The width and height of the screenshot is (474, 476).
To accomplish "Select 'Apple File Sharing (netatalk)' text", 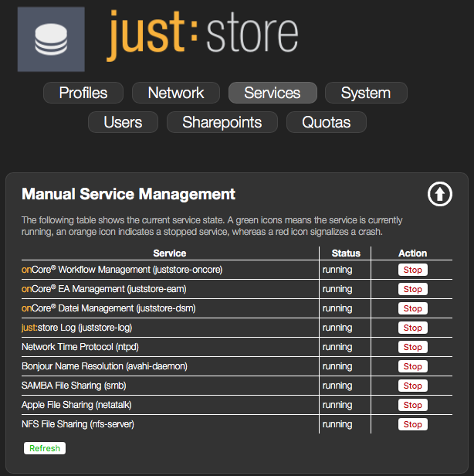I will [x=76, y=405].
